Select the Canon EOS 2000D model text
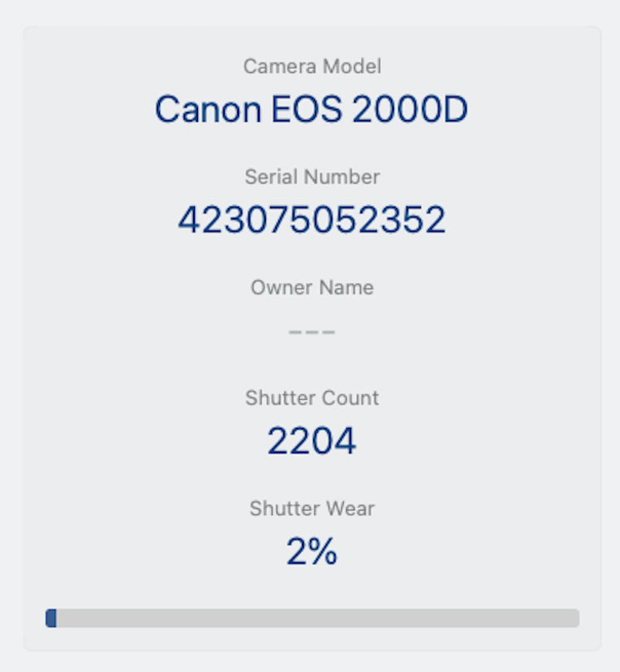The height and width of the screenshot is (672, 620). tap(311, 109)
